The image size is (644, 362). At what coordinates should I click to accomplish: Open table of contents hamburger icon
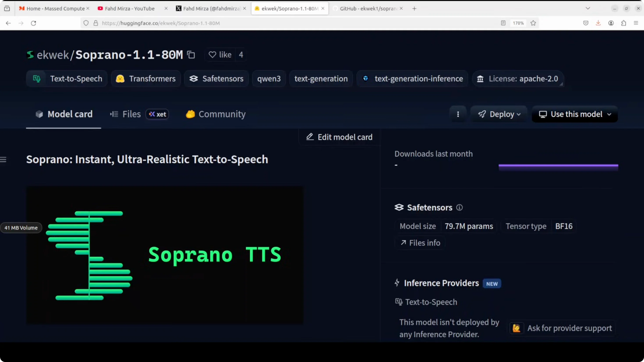click(x=3, y=159)
